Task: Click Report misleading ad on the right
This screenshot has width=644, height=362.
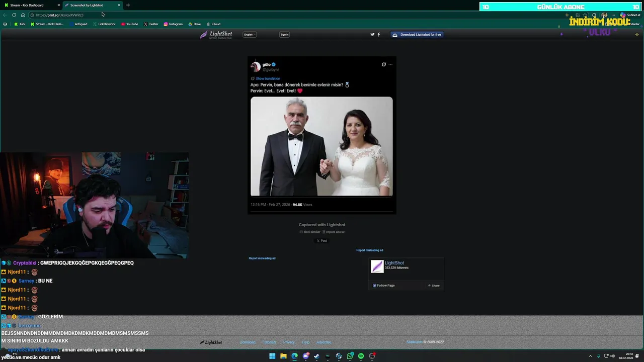Action: tap(370, 250)
